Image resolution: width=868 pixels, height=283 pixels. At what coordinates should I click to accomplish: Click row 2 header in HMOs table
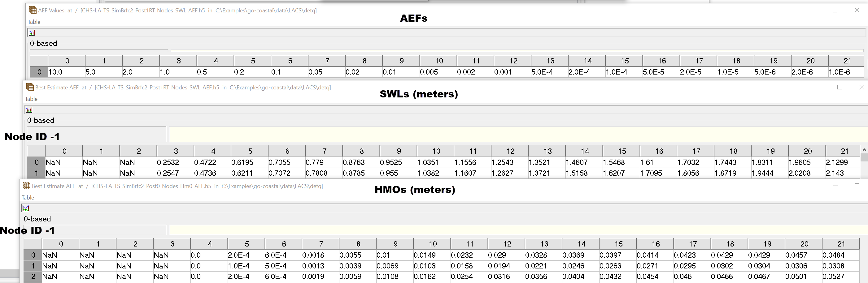33,276
